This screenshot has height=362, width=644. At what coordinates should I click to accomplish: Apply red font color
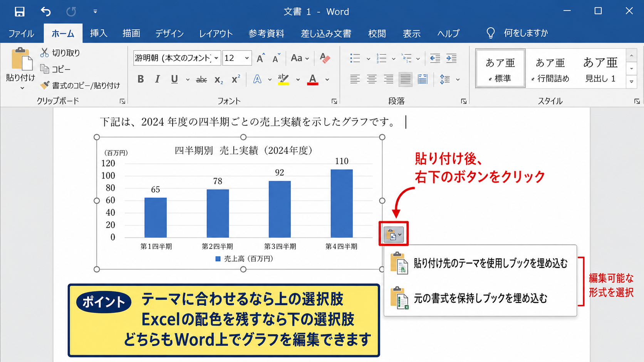point(313,79)
